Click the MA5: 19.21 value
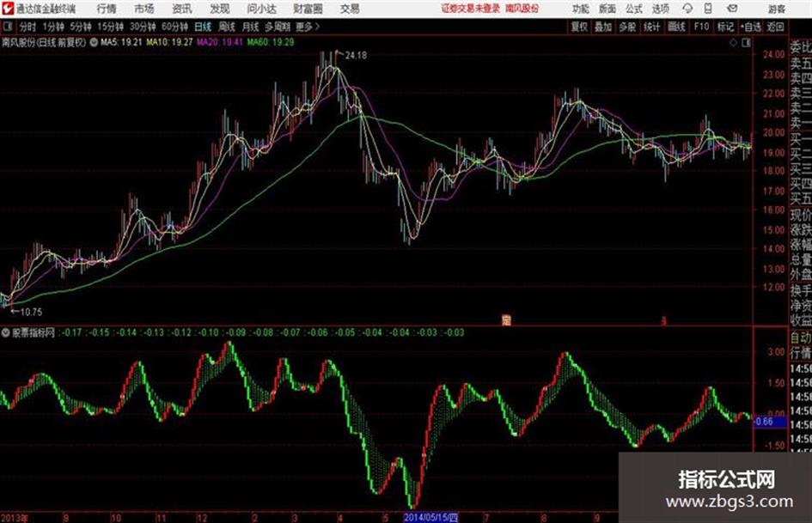Viewport: 812px width, 523px height. (121, 42)
